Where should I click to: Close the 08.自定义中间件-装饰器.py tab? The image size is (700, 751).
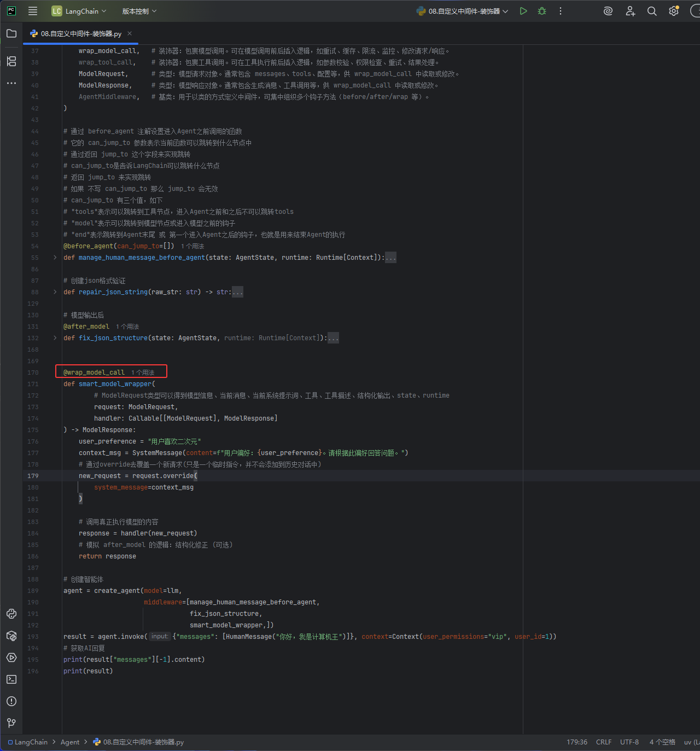point(130,33)
